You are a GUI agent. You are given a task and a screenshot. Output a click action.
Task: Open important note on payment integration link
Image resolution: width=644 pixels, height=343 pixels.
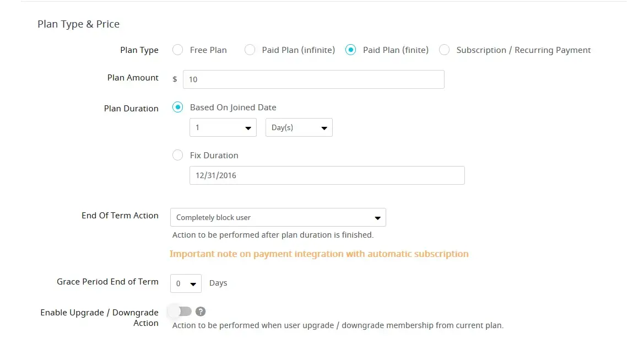coord(319,254)
